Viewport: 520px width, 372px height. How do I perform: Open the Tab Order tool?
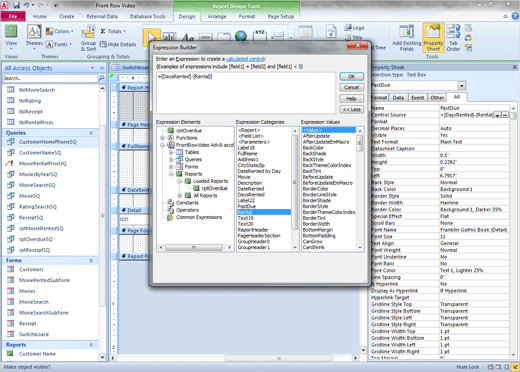tap(453, 38)
